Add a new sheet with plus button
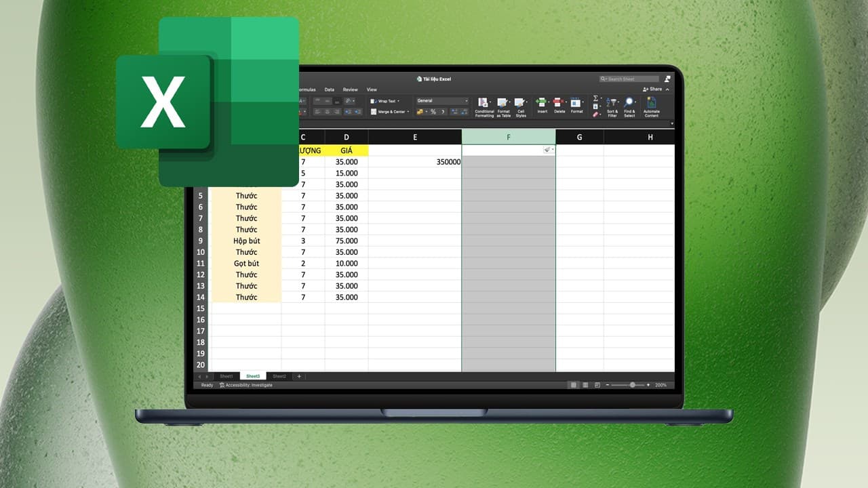This screenshot has width=868, height=488. 299,376
